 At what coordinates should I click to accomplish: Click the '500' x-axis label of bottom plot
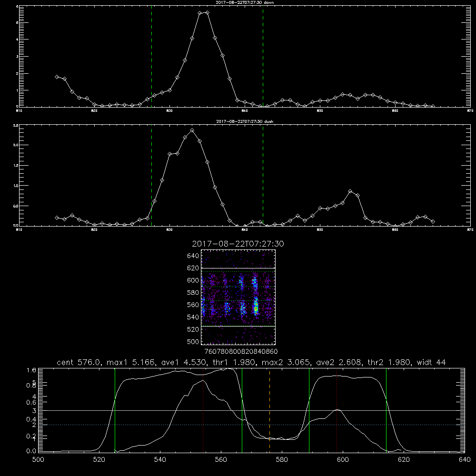coord(38,459)
